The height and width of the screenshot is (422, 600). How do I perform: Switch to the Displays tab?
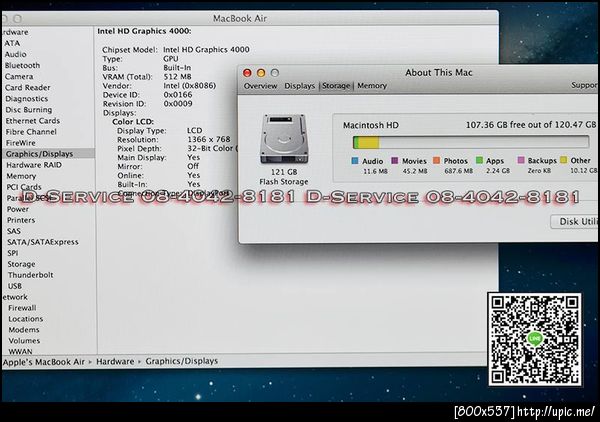point(299,86)
